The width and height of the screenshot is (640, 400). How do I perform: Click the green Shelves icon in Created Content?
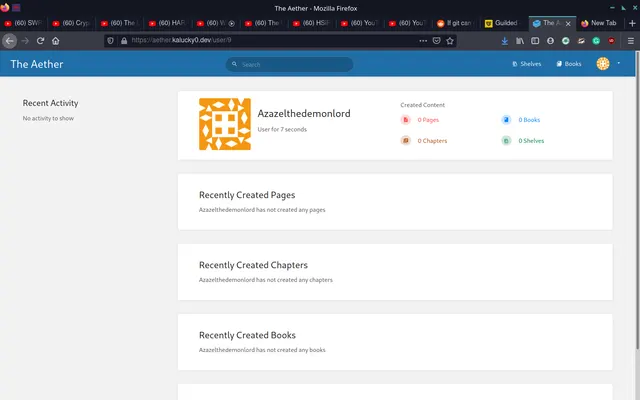[x=506, y=141]
